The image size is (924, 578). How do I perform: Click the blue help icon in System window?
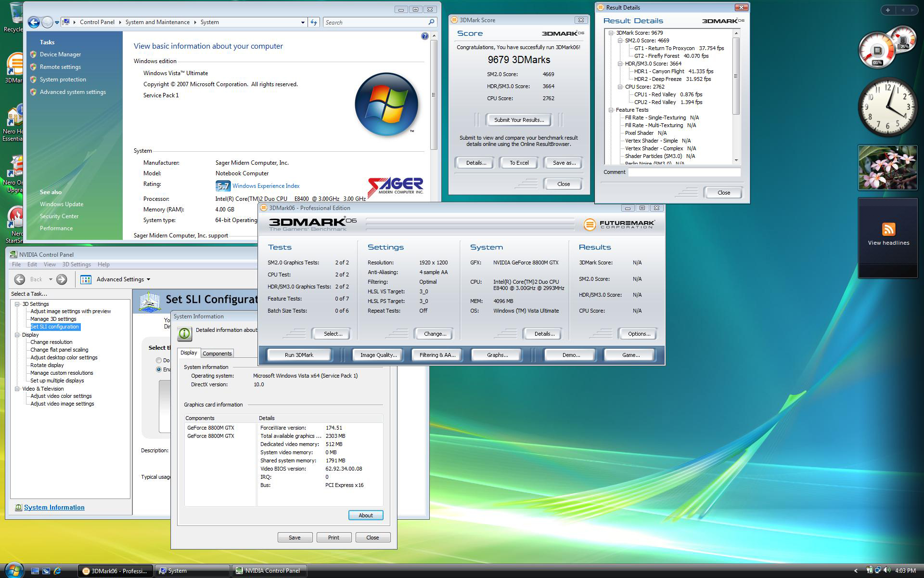pyautogui.click(x=424, y=36)
